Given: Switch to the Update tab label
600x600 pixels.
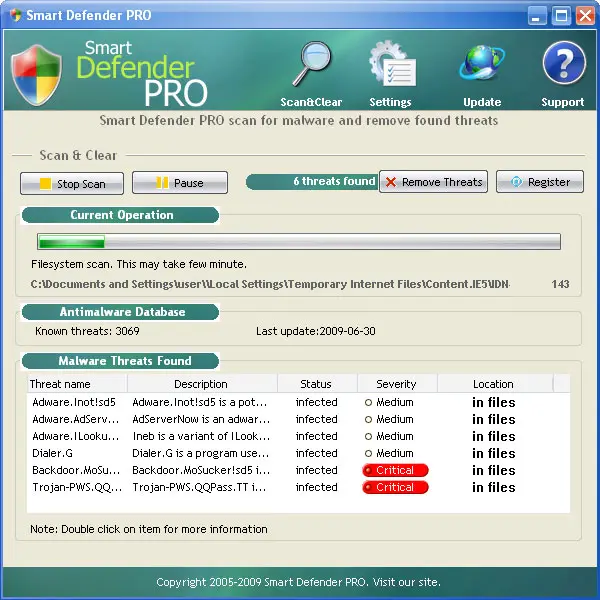Looking at the screenshot, I should click(x=482, y=102).
